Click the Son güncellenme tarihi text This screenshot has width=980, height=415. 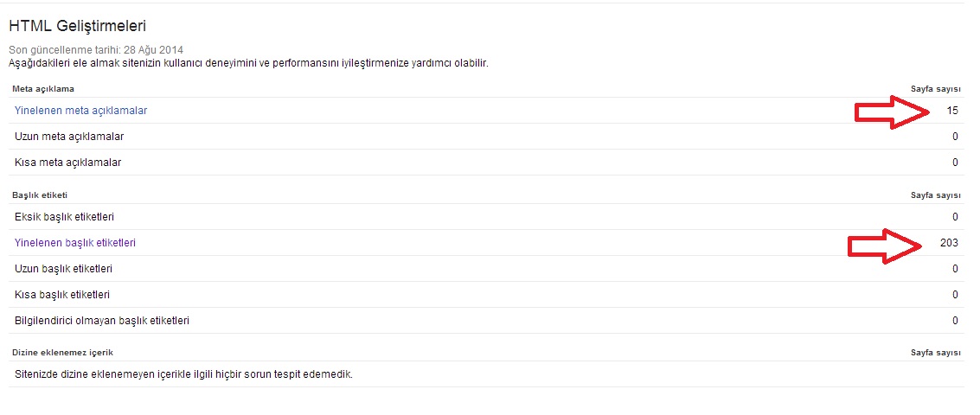click(96, 49)
